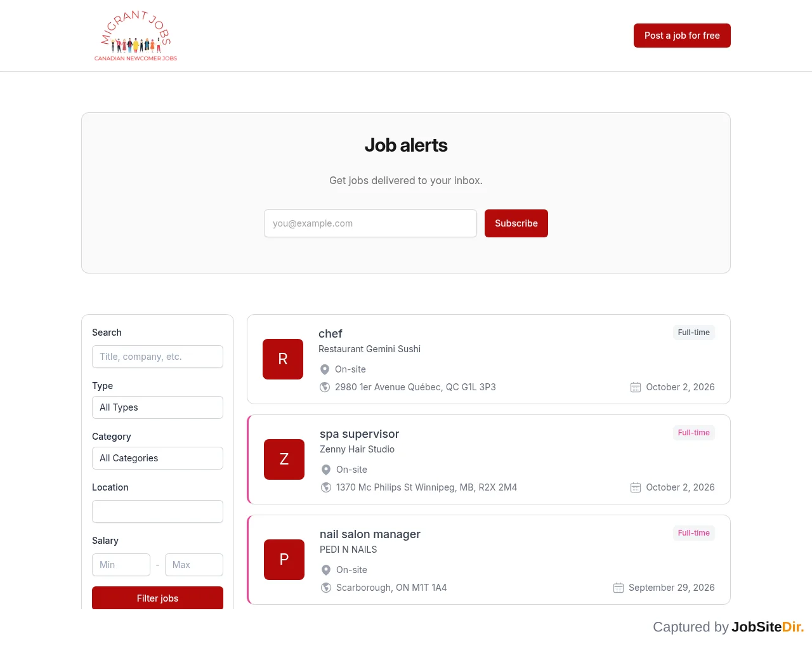This screenshot has width=812, height=646.
Task: Focus the Salary Max field
Action: tap(194, 565)
